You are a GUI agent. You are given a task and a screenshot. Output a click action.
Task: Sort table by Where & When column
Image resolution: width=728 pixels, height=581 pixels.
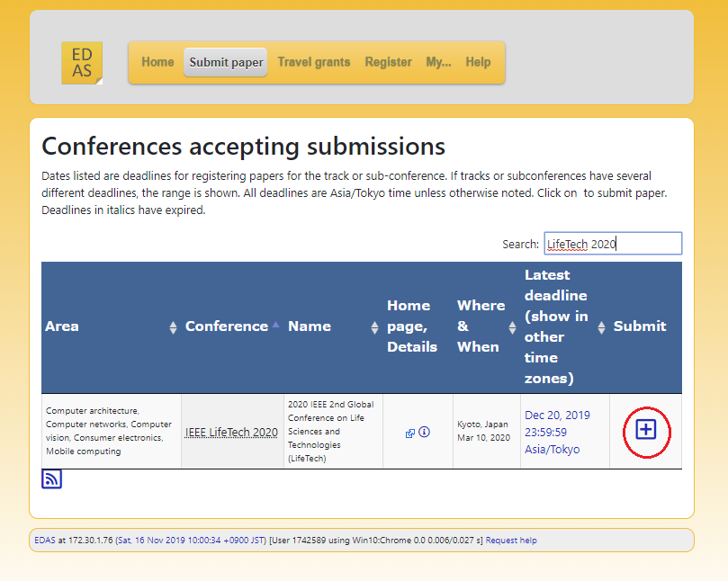512,327
